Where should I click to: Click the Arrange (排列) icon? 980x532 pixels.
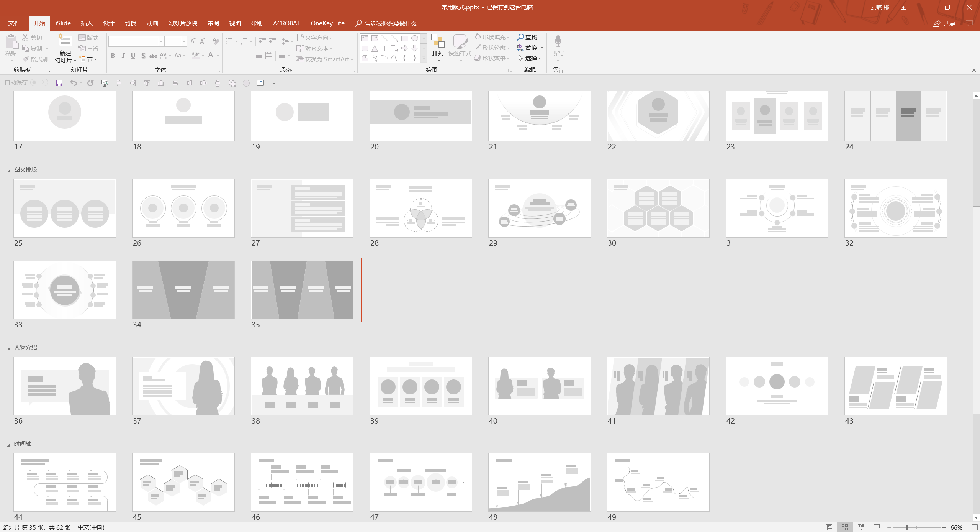(x=438, y=41)
